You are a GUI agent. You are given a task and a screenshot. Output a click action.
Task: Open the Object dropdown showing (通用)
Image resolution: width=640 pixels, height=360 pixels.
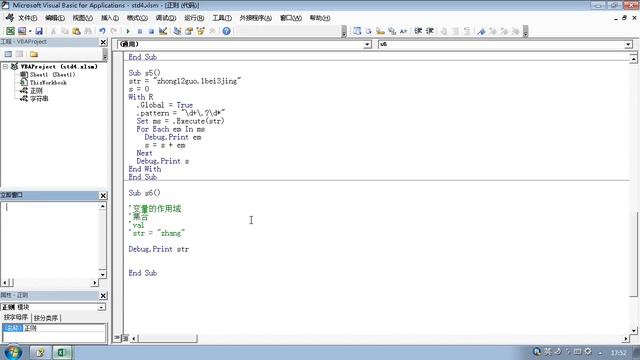coord(367,44)
